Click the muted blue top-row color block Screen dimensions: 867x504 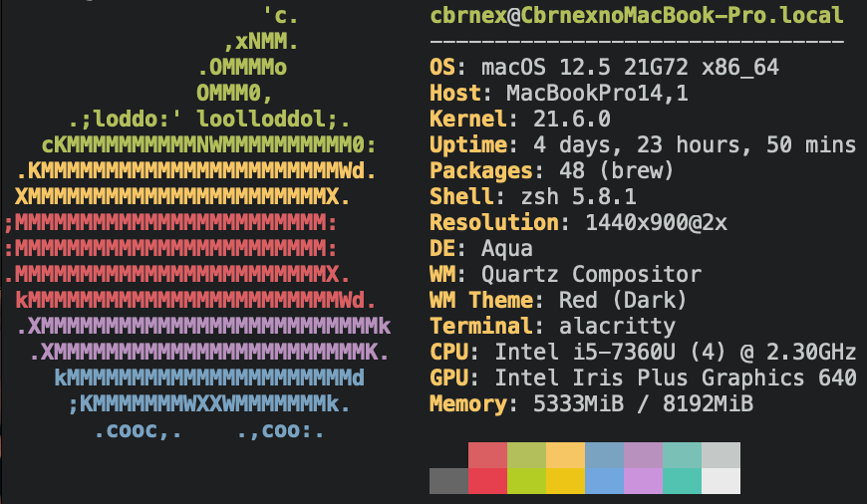tap(604, 455)
